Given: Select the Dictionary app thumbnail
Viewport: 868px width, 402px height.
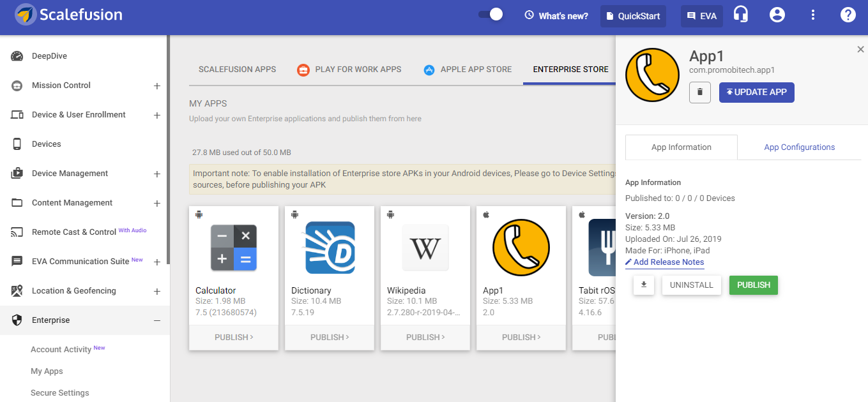Looking at the screenshot, I should click(x=330, y=248).
